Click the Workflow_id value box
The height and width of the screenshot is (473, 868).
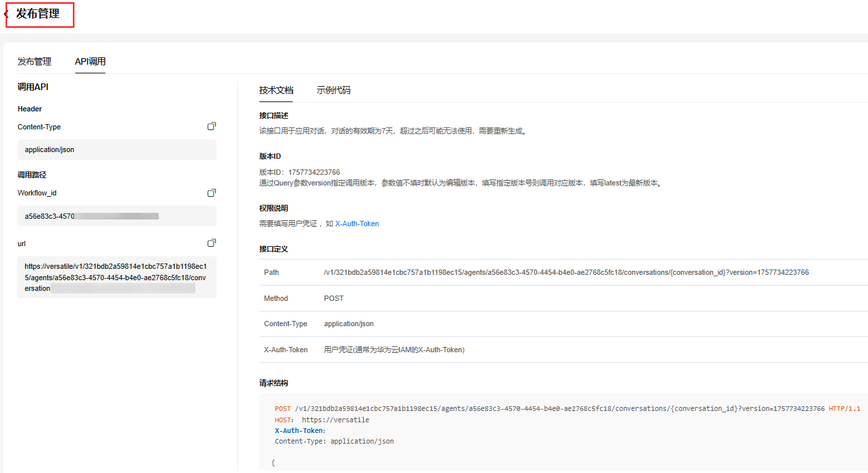point(117,216)
